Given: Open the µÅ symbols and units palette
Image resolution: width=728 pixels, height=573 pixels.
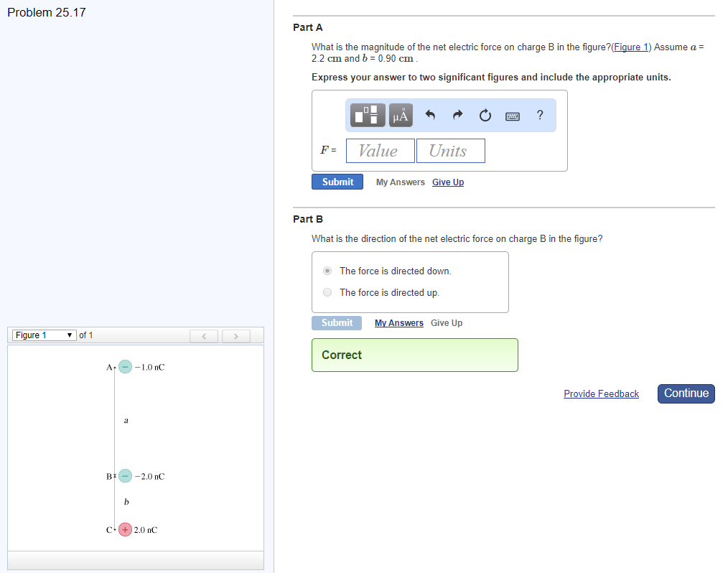Looking at the screenshot, I should click(401, 115).
